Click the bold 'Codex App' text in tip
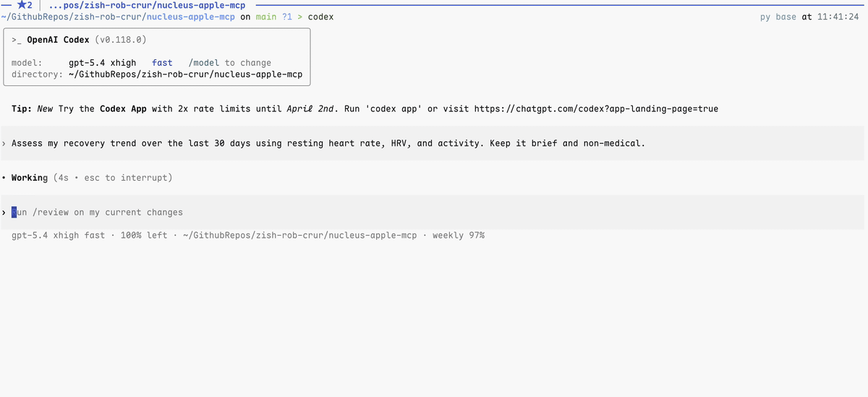 (124, 108)
